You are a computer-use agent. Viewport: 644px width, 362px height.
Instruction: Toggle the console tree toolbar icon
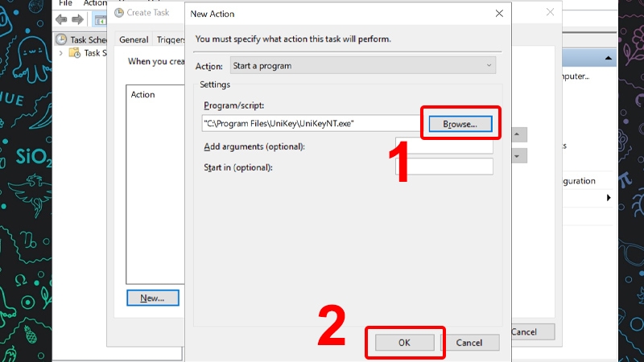pos(100,19)
